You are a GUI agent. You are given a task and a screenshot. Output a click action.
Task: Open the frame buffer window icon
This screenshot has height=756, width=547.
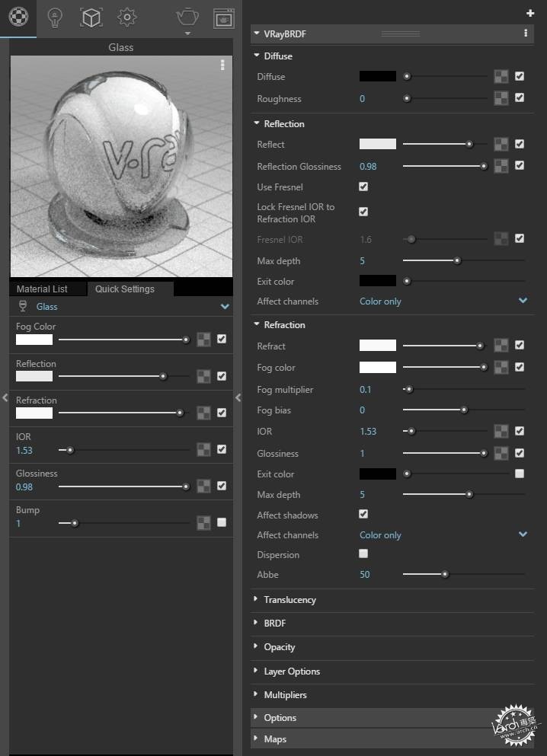point(224,18)
